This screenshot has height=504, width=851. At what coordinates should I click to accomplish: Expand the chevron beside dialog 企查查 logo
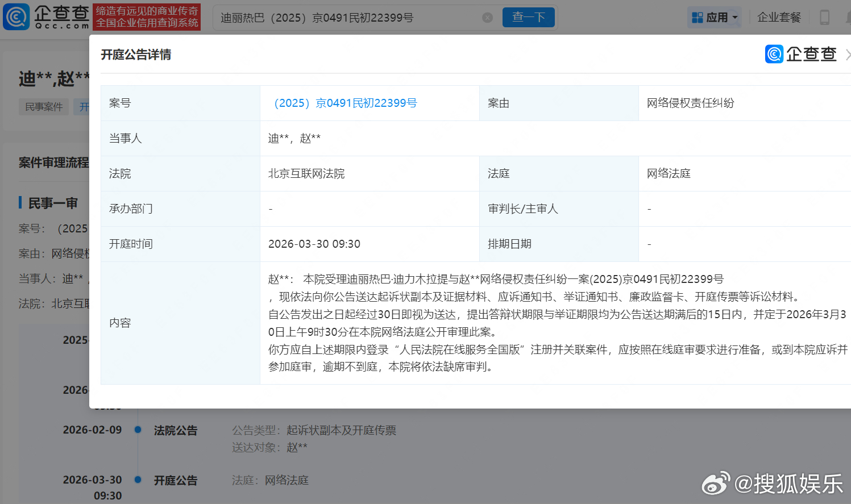click(x=849, y=54)
